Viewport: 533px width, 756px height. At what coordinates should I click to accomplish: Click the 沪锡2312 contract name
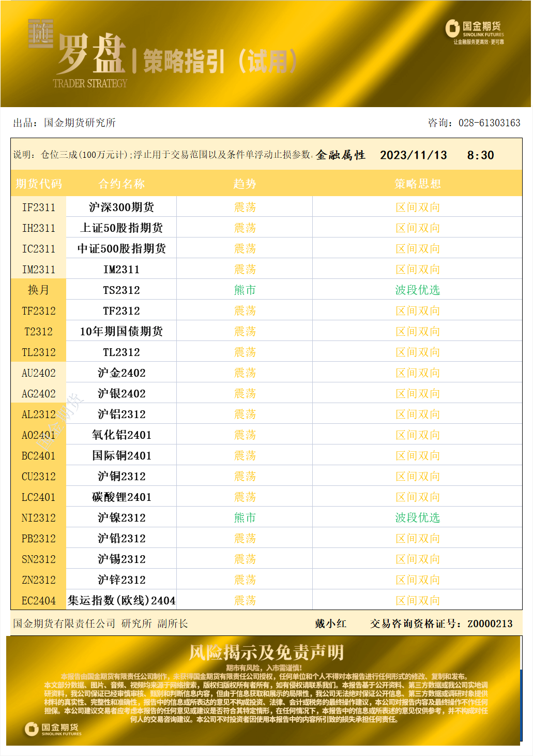[x=121, y=559]
